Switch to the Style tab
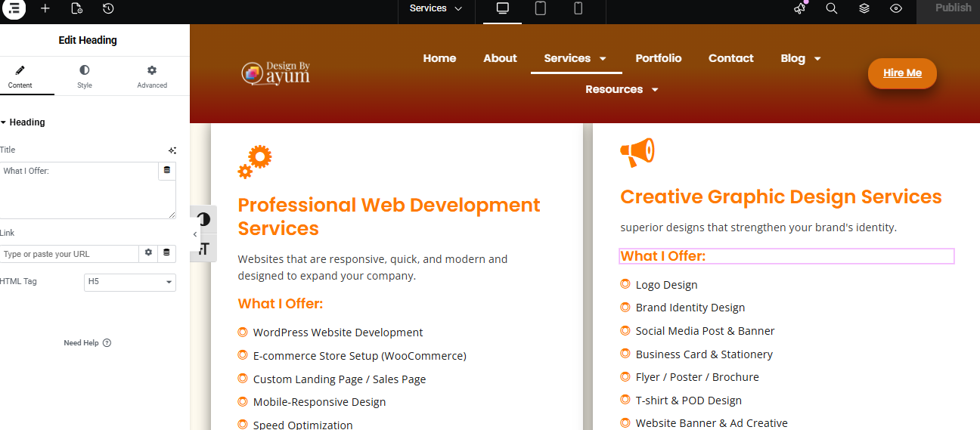The height and width of the screenshot is (430, 980). (85, 76)
